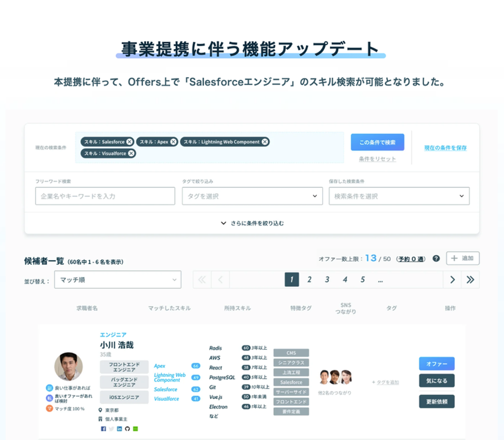This screenshot has width=504, height=440.
Task: Go to the previous candidates page
Action: [220, 280]
